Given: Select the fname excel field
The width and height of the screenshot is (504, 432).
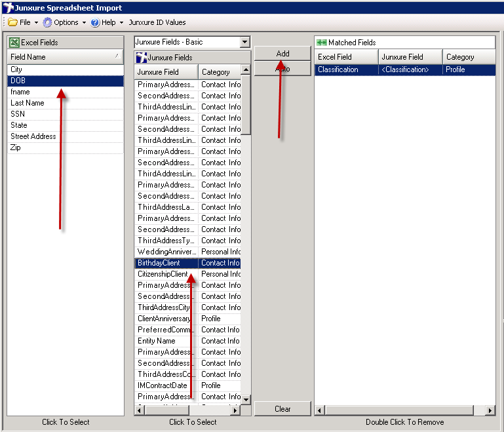Looking at the screenshot, I should coord(66,92).
